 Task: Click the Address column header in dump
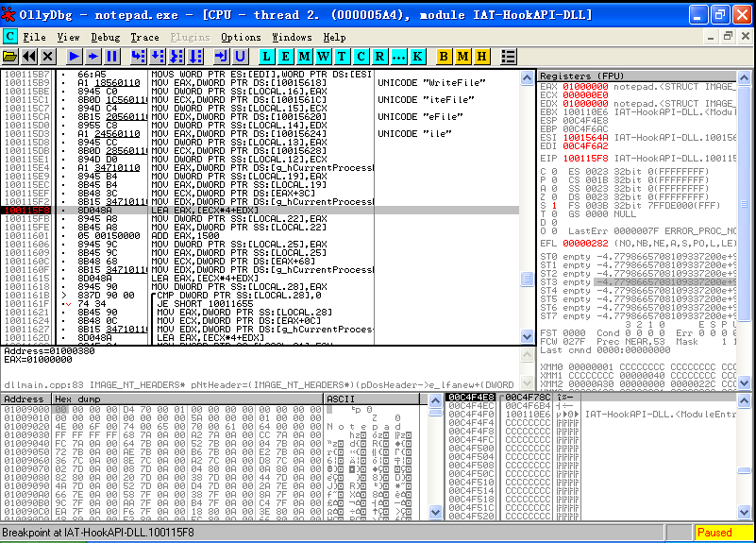pos(25,399)
